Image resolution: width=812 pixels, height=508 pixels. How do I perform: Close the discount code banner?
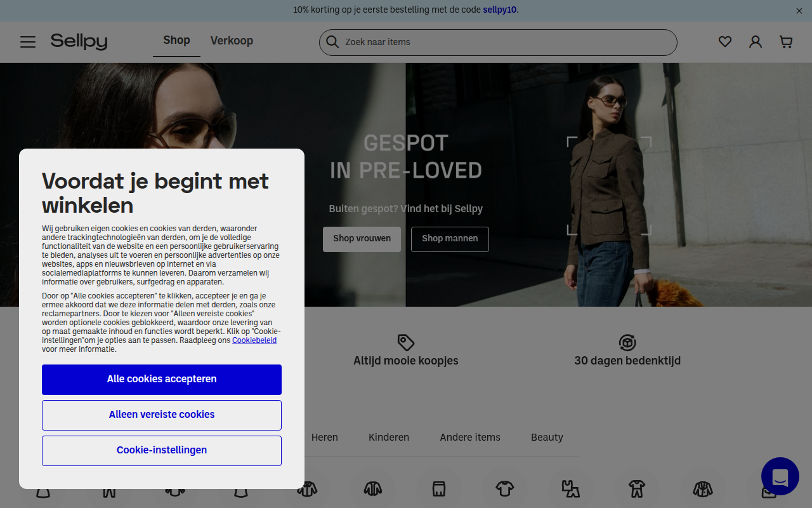point(799,11)
